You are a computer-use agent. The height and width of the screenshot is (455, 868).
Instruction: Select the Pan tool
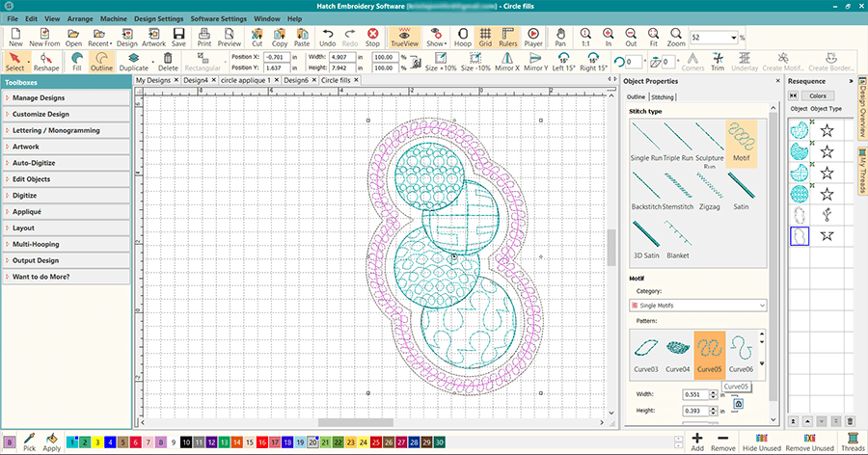pyautogui.click(x=560, y=38)
